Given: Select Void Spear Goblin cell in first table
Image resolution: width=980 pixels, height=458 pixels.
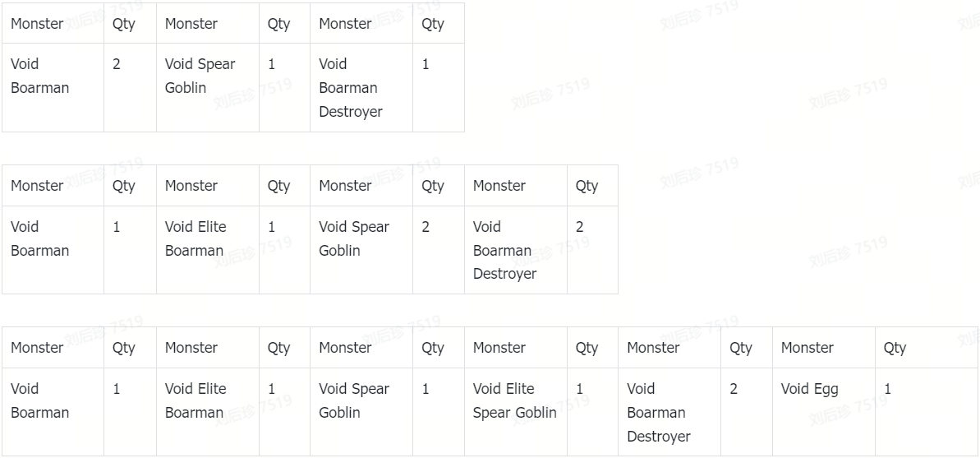Looking at the screenshot, I should click(208, 88).
